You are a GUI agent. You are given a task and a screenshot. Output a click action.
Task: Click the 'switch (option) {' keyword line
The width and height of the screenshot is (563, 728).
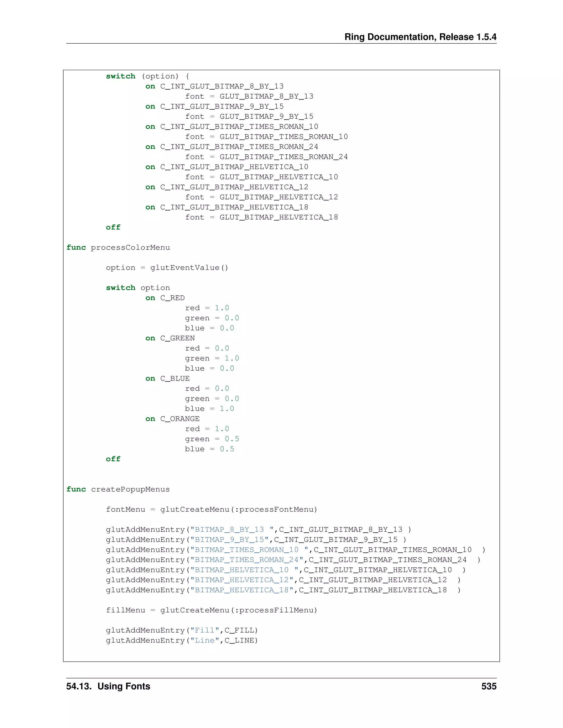click(x=147, y=76)
